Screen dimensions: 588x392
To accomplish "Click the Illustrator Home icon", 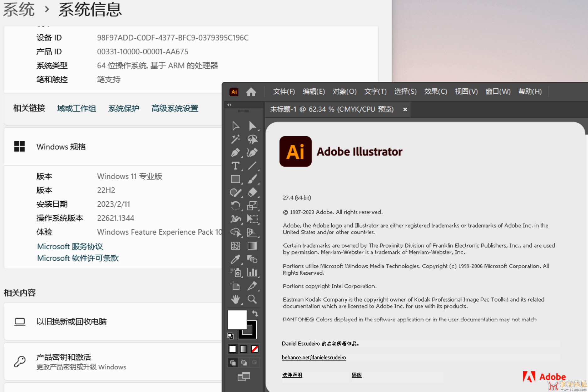I will (251, 92).
